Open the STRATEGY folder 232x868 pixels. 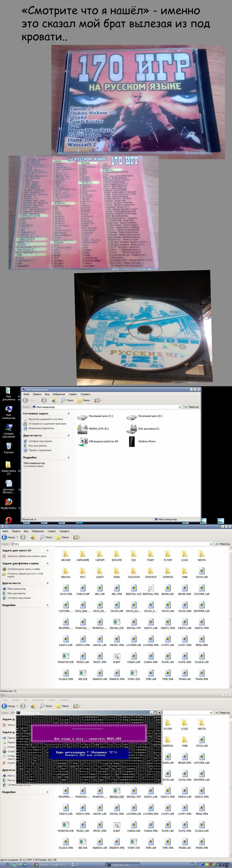coord(150,571)
